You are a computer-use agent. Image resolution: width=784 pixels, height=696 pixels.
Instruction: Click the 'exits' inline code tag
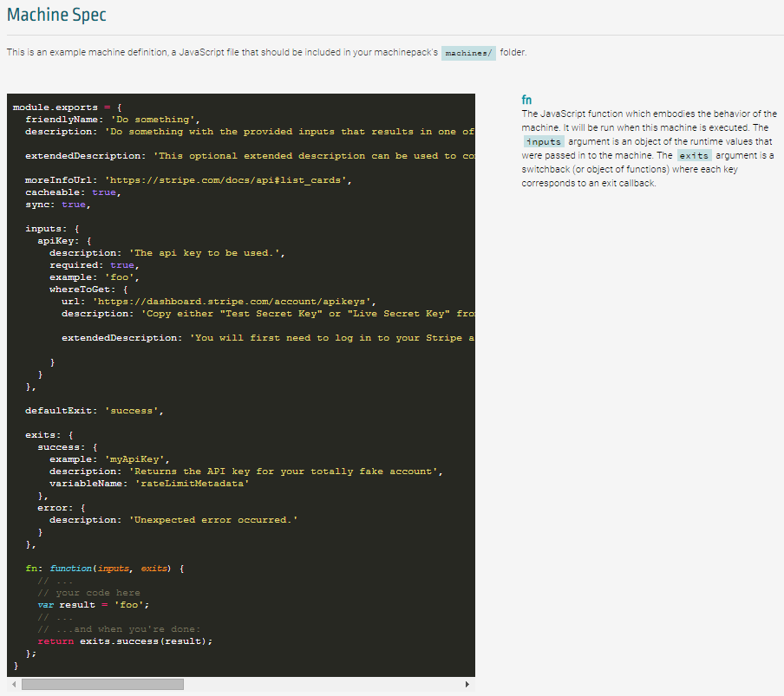pyautogui.click(x=694, y=156)
